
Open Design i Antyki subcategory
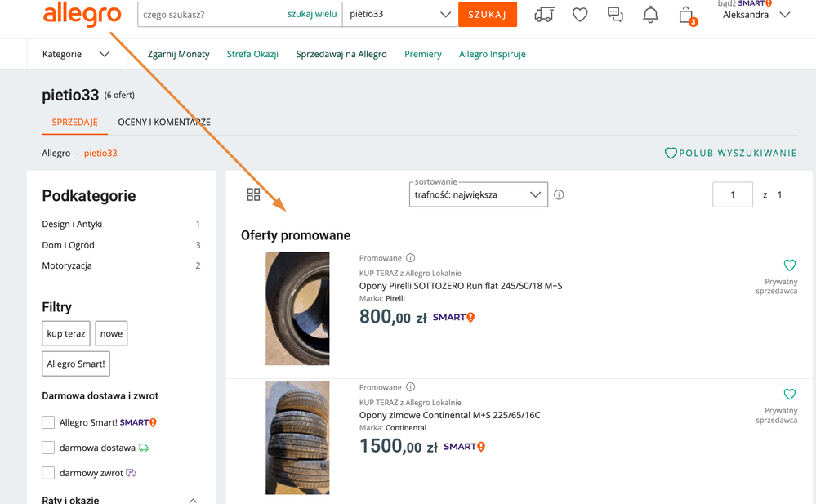[72, 224]
